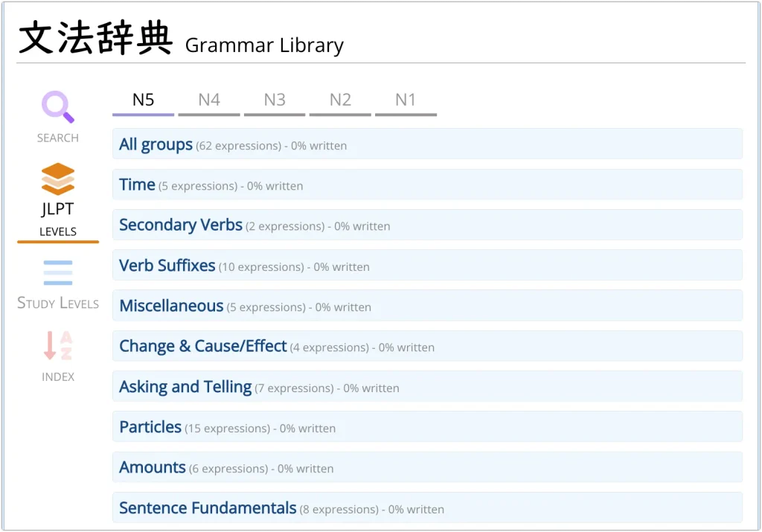Open the Change & Cause/Effect group
This screenshot has height=532, width=762.
tap(427, 345)
